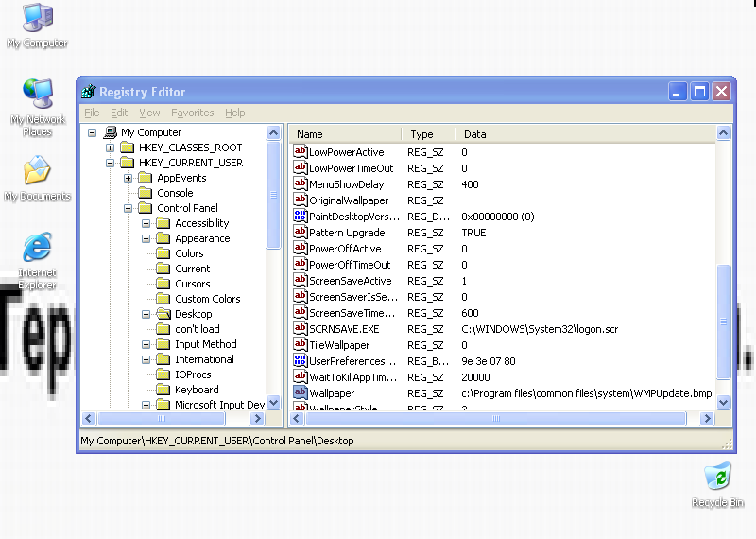Image resolution: width=756 pixels, height=539 pixels.
Task: Click the MenuShowDelay string value icon
Action: (300, 183)
